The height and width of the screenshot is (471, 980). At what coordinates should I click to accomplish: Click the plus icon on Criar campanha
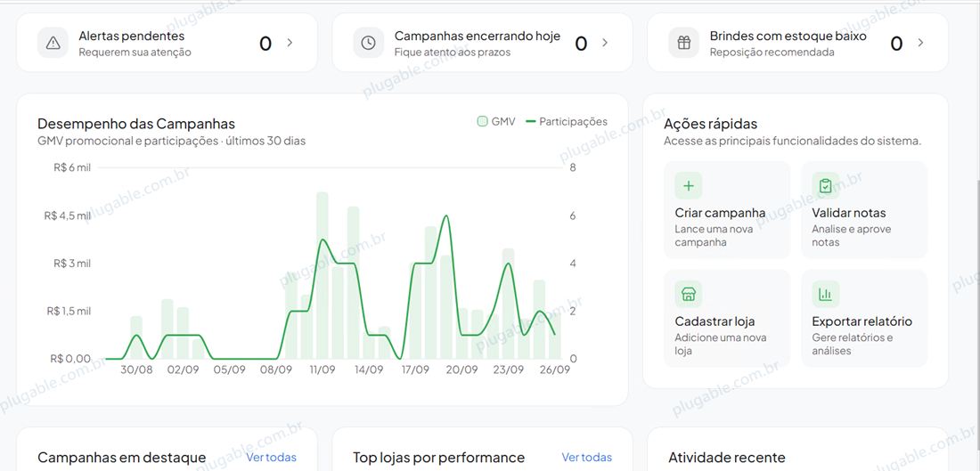coord(689,185)
